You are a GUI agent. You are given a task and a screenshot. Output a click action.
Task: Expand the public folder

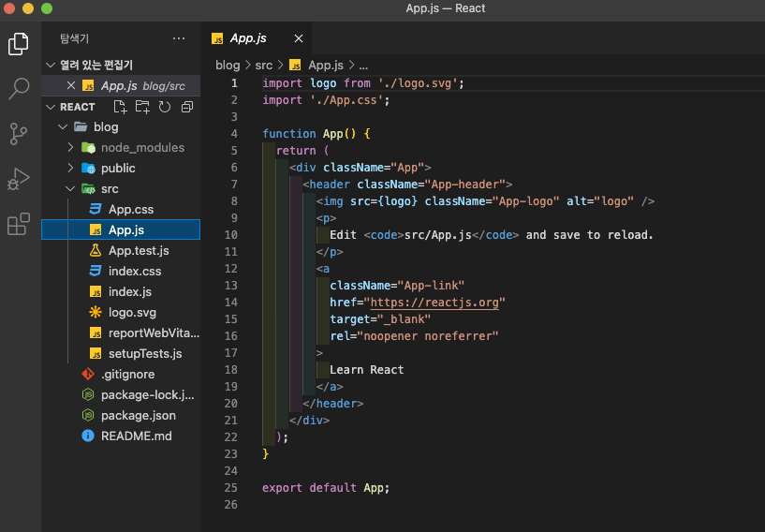71,168
